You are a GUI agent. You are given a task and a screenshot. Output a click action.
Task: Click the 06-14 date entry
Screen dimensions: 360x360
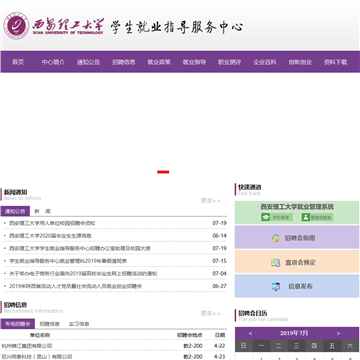point(219,236)
